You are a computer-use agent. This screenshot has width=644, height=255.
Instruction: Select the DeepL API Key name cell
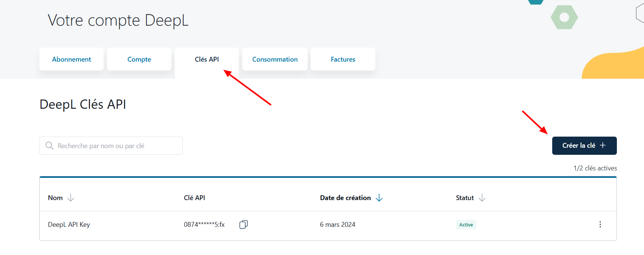[x=69, y=225]
